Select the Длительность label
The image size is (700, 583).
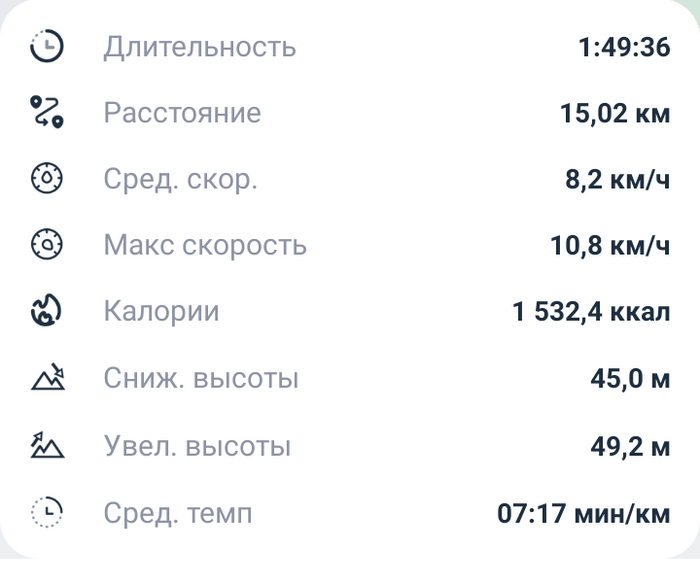pos(199,47)
